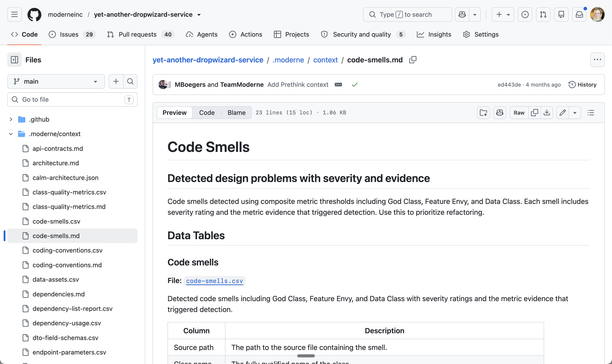Switch to the Blame view

tap(237, 113)
